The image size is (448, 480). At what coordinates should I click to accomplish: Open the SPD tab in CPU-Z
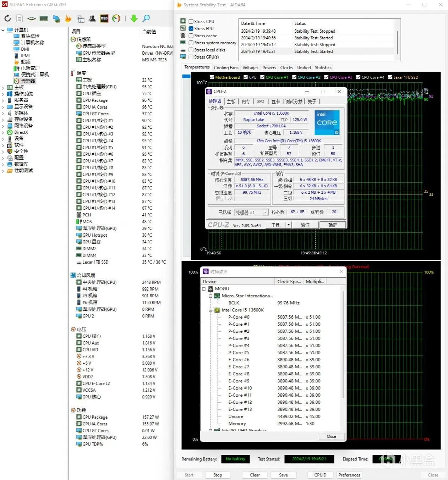(261, 101)
